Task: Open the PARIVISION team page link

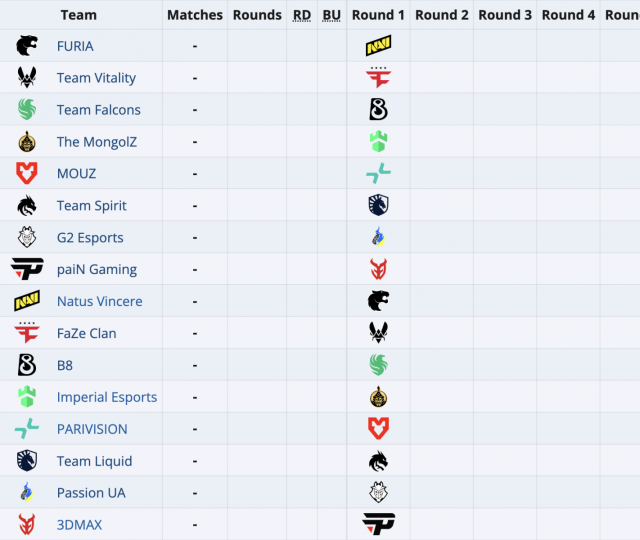Action: click(92, 429)
